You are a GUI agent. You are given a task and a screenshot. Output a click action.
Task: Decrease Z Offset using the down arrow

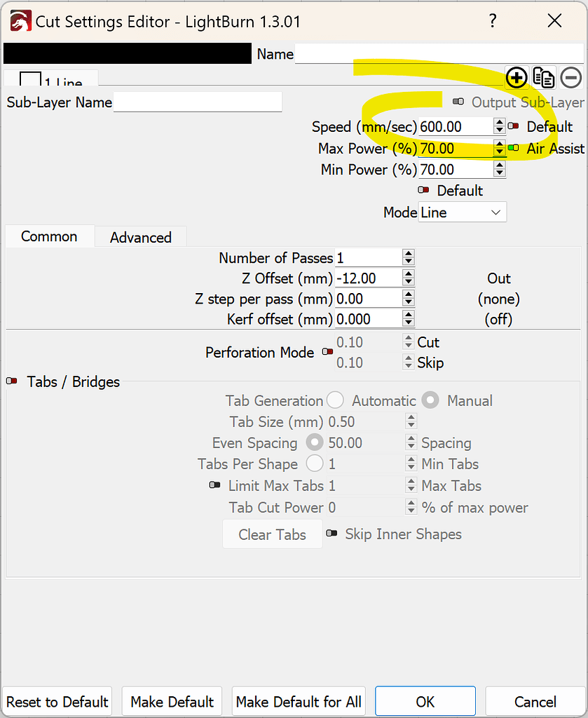[408, 281]
